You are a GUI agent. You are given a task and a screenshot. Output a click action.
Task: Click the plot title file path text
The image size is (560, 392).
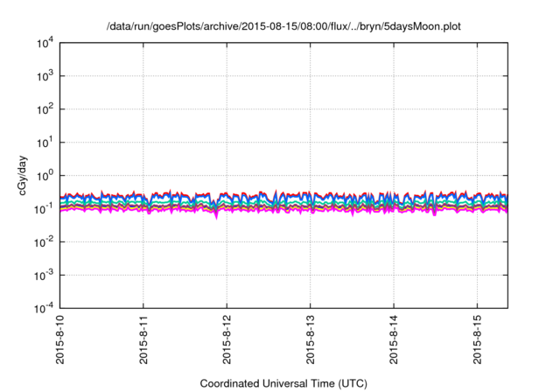[x=283, y=26]
